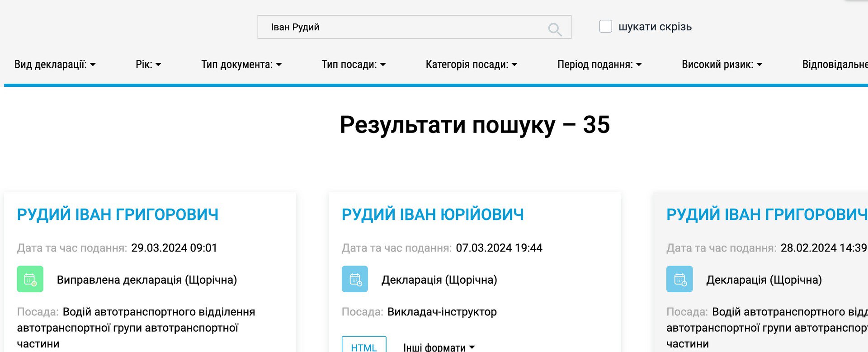Click the 'Виправлена декларація (Щорічна)' label
This screenshot has height=352, width=868.
click(x=147, y=280)
